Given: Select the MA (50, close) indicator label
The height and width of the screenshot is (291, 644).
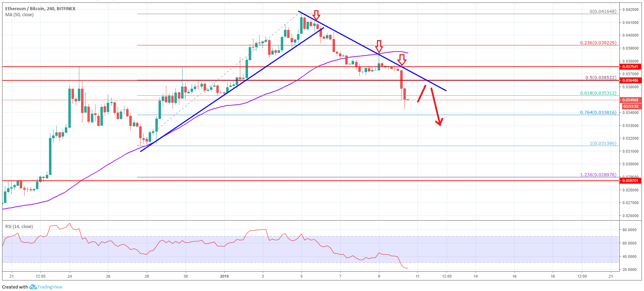Looking at the screenshot, I should coord(19,15).
